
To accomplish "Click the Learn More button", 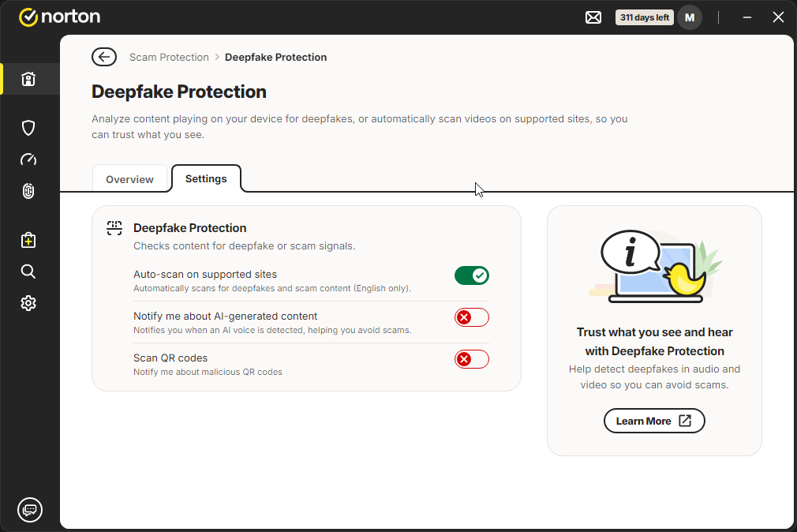I will [654, 421].
